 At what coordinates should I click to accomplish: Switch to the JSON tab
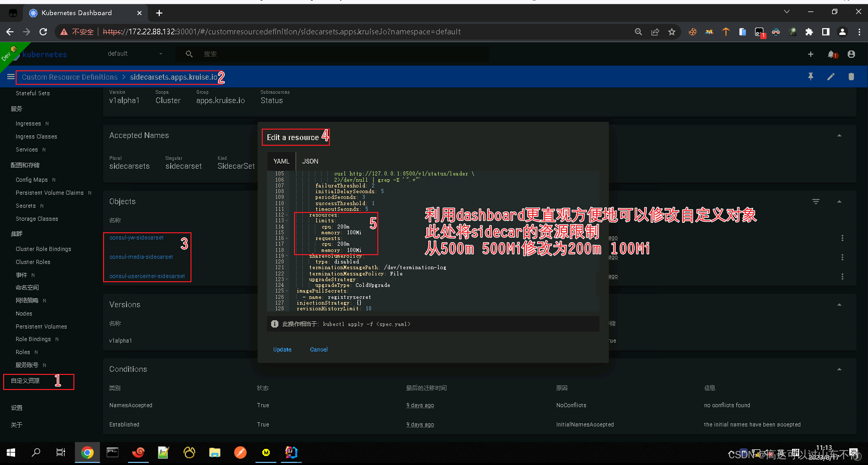(x=310, y=161)
